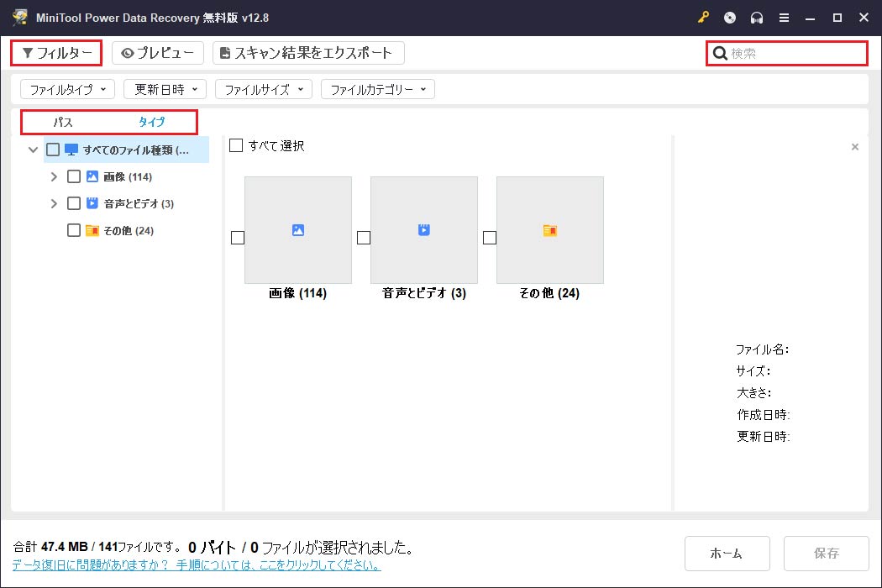Activate the フィルター filter tool
This screenshot has height=588, width=882.
[x=55, y=52]
